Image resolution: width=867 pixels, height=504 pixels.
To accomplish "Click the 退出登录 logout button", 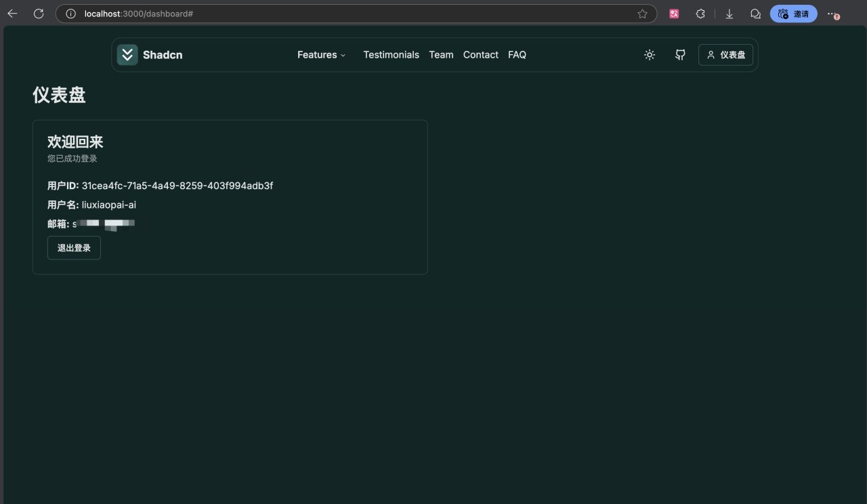I will coord(74,248).
